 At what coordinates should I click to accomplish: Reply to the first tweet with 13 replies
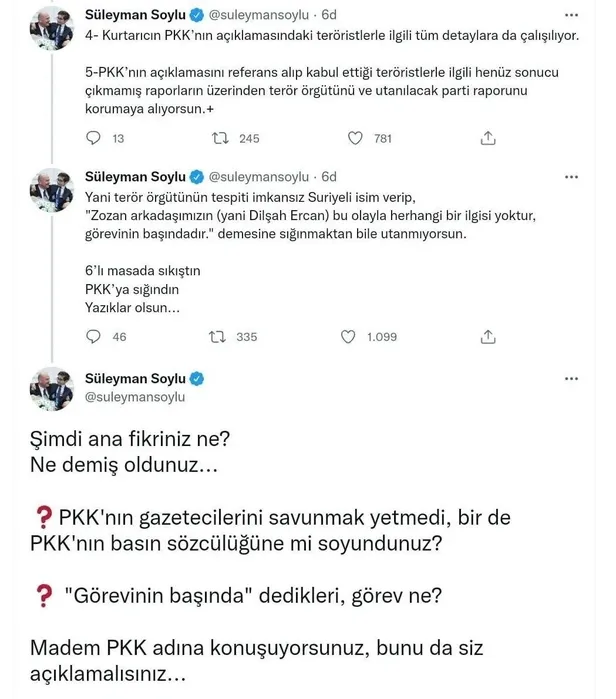(x=92, y=139)
